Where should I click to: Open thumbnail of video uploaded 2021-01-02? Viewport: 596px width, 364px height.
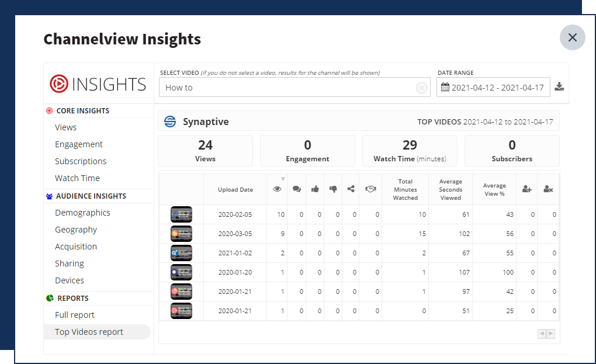click(181, 253)
